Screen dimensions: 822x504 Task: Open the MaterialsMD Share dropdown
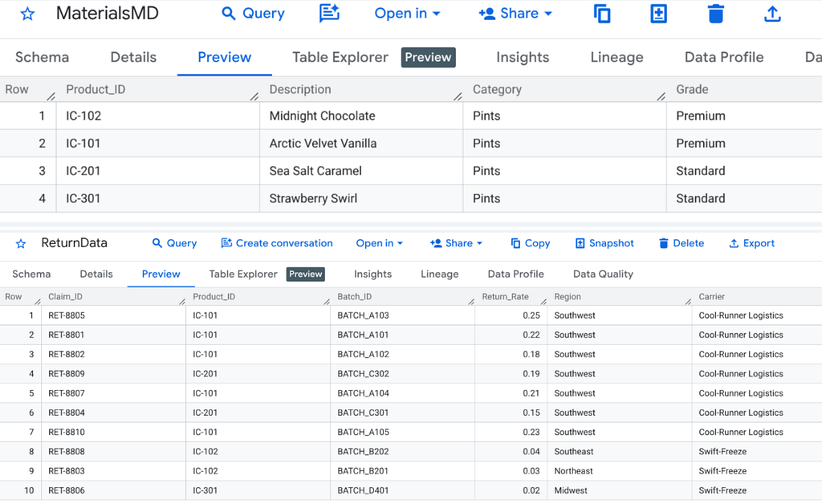515,13
